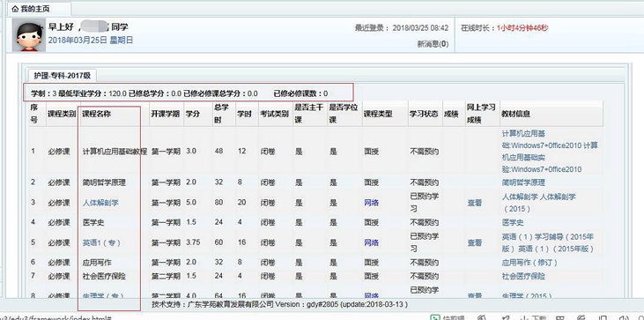Click the home icon on 我的主页 tab

[x=15, y=9]
